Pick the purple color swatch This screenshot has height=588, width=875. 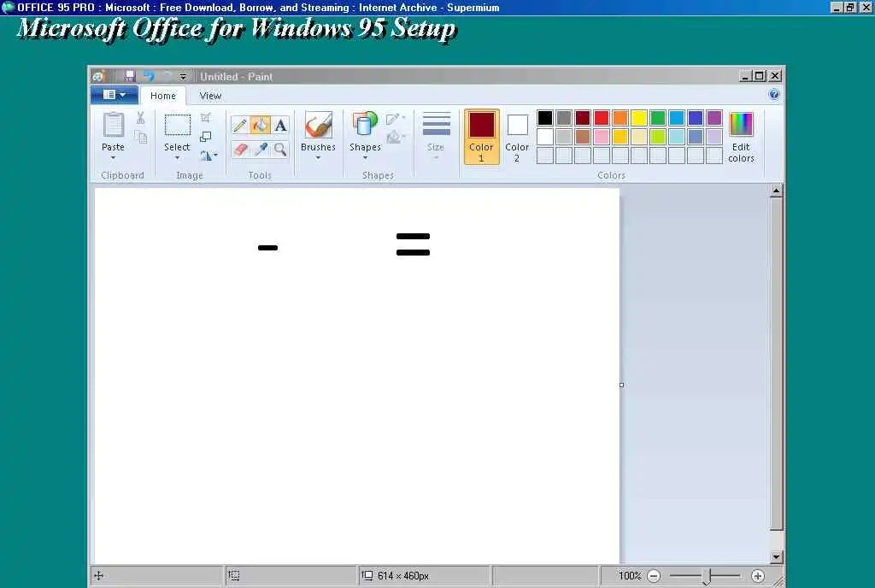[x=714, y=118]
